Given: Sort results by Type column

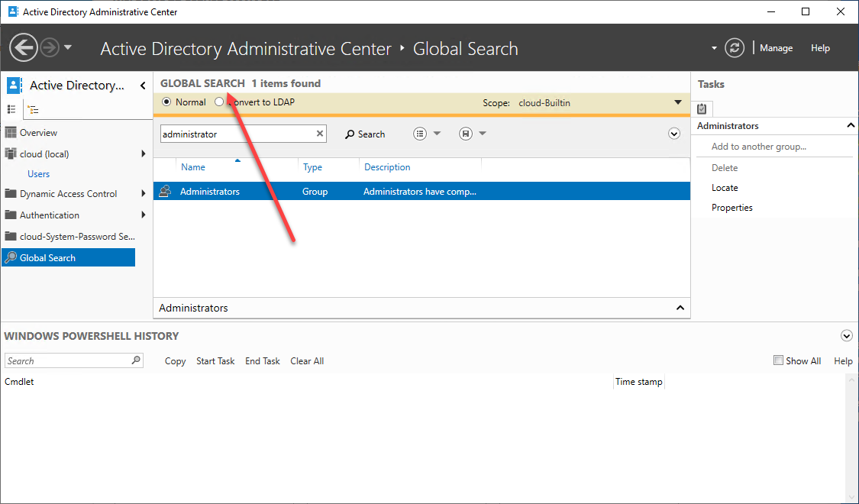Looking at the screenshot, I should click(312, 167).
